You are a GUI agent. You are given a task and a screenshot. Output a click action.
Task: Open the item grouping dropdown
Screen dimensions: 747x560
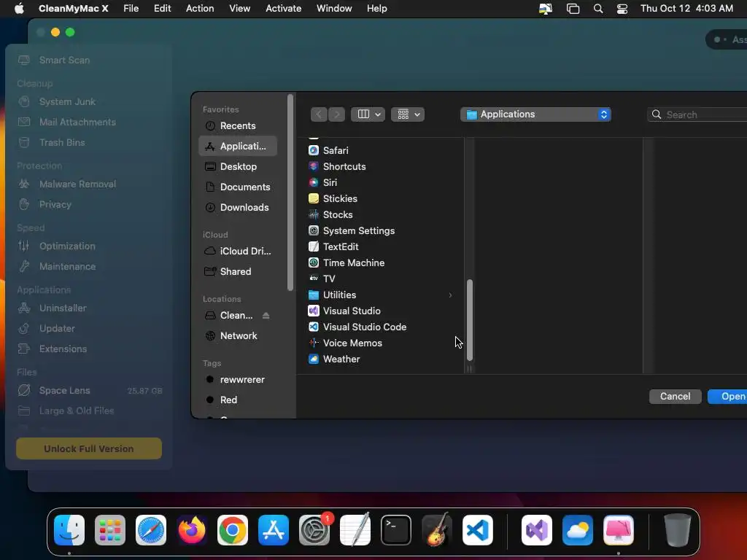408,114
